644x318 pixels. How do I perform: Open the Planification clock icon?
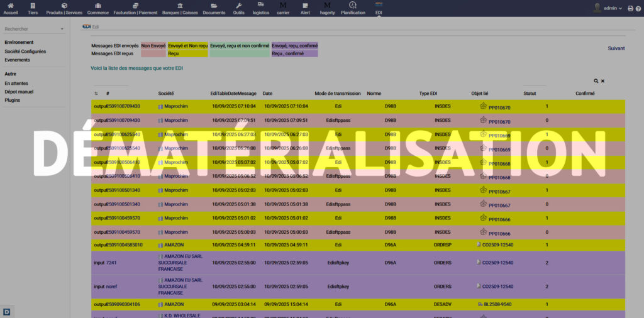click(352, 8)
